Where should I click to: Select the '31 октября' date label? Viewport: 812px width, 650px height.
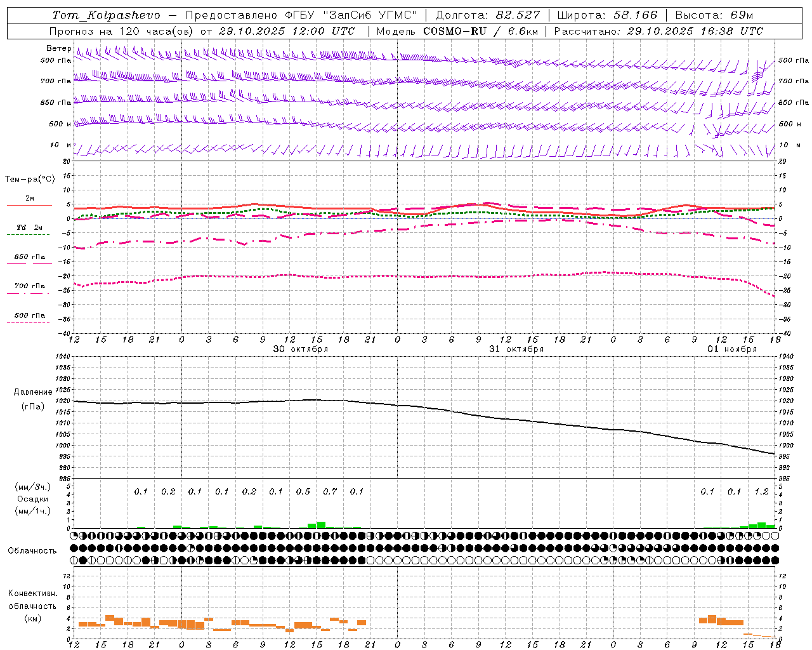click(x=516, y=349)
